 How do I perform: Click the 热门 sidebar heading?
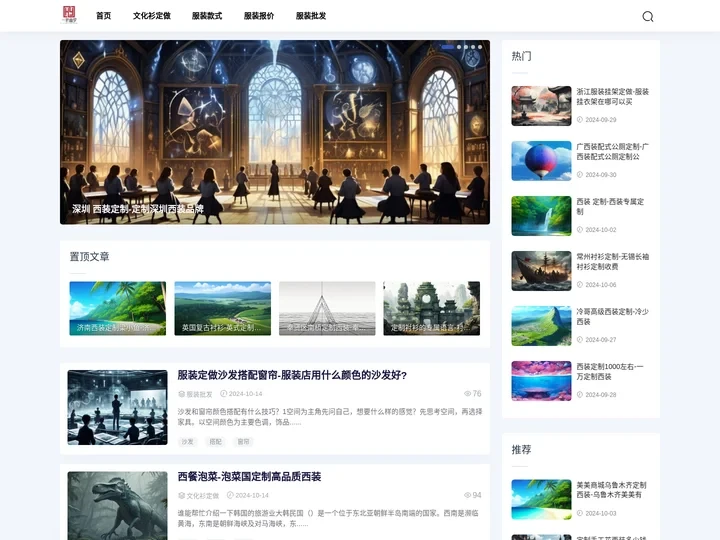click(x=522, y=56)
